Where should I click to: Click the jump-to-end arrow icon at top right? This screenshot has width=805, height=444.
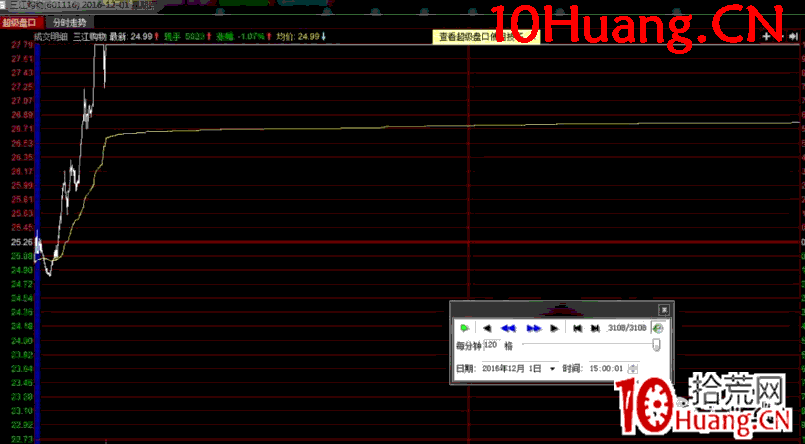794,36
